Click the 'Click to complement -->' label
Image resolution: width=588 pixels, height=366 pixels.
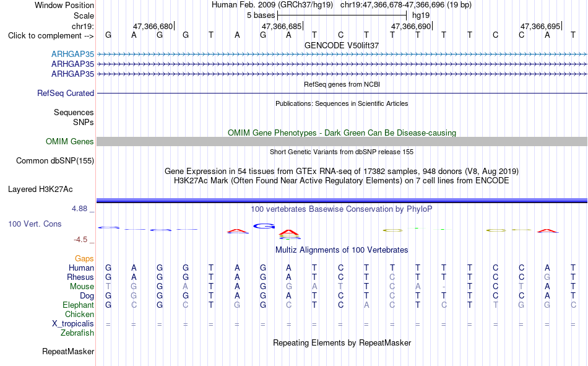pos(51,36)
